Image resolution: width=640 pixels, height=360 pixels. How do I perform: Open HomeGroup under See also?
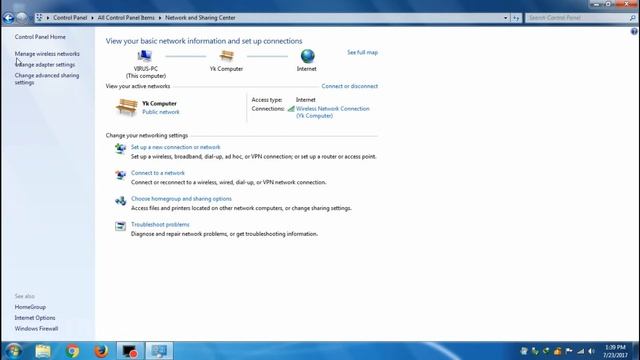click(x=30, y=307)
